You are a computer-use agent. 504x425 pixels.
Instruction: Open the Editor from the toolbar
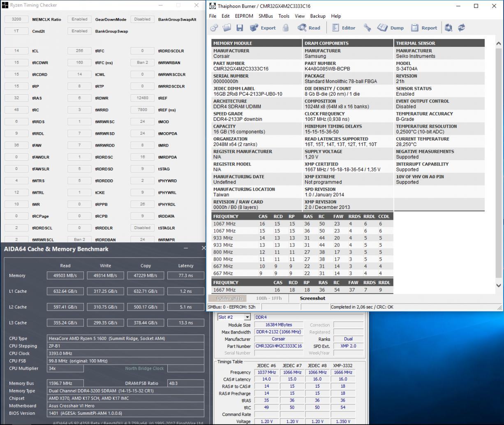tap(343, 28)
